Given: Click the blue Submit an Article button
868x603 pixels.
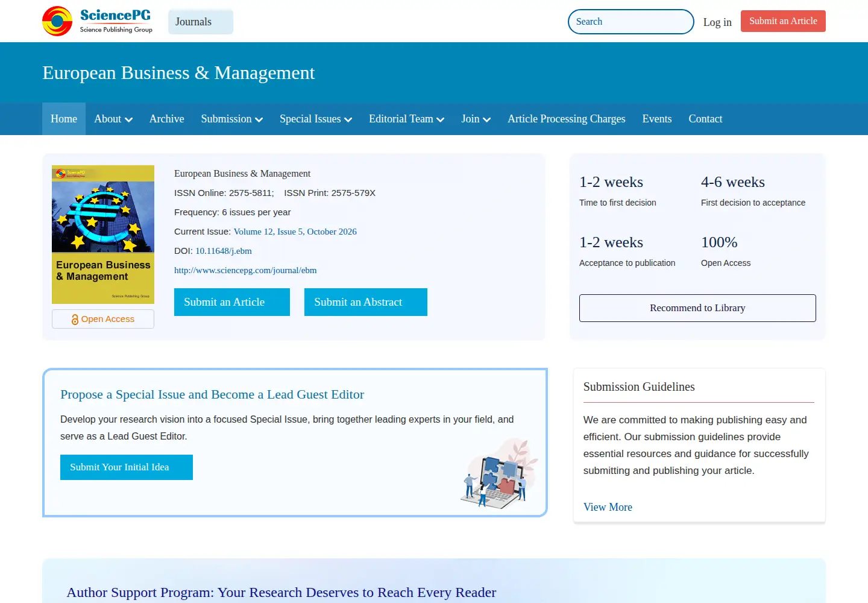Looking at the screenshot, I should [232, 302].
